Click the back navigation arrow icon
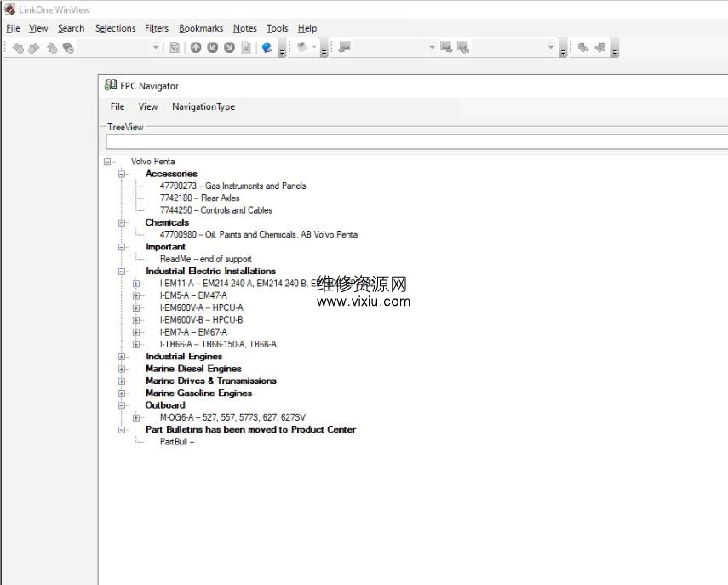The width and height of the screenshot is (728, 585). click(18, 48)
